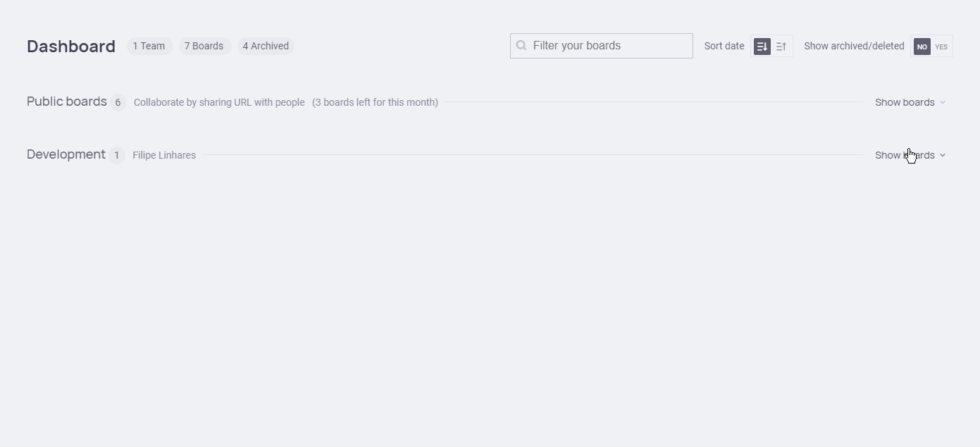980x447 pixels.
Task: Click the Dashboard page title
Action: 71,47
